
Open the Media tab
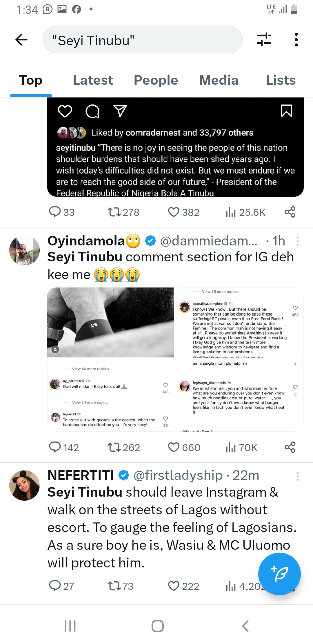tap(219, 80)
